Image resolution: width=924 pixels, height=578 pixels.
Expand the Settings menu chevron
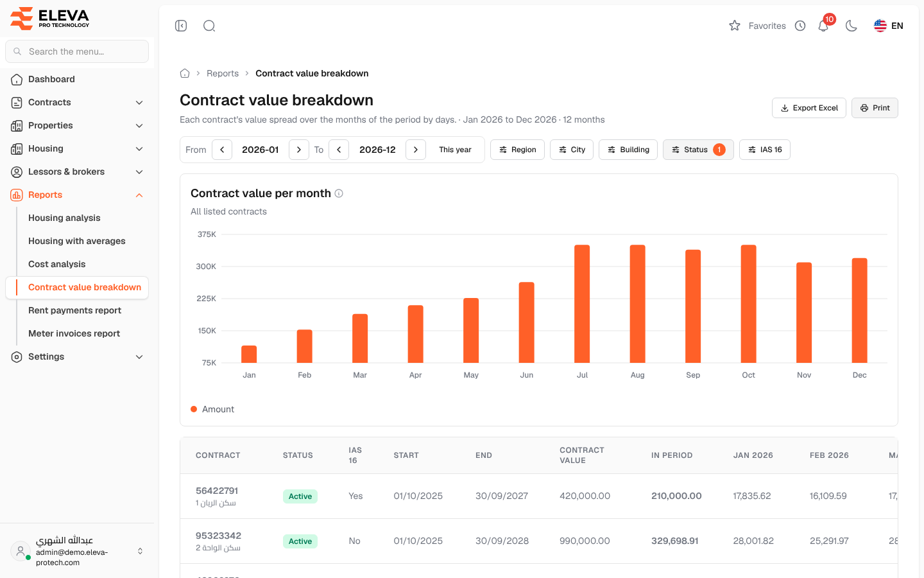139,357
